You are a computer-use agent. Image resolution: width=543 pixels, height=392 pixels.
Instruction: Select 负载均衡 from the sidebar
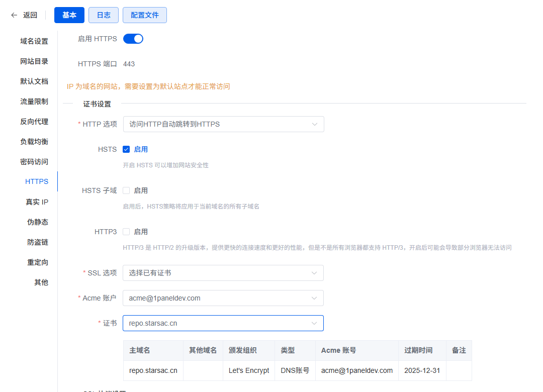point(34,142)
